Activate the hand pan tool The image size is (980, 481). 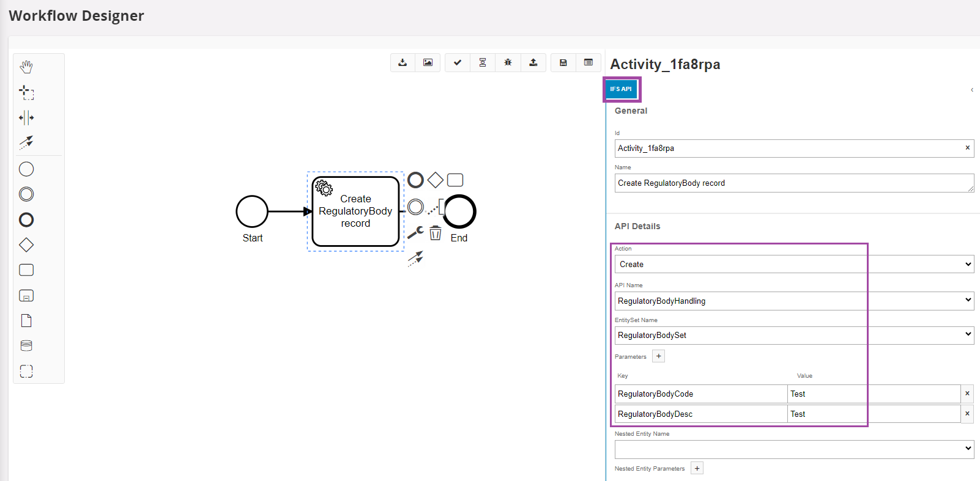tap(26, 67)
